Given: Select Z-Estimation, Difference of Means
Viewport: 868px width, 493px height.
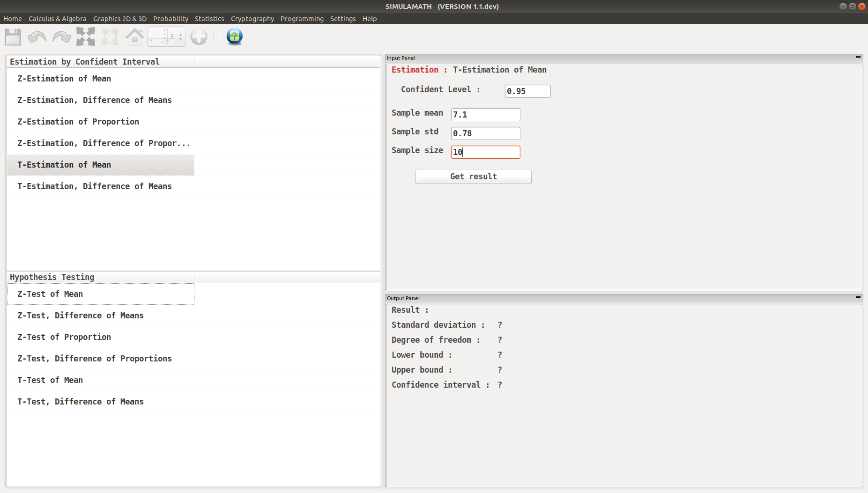Looking at the screenshot, I should click(101, 100).
